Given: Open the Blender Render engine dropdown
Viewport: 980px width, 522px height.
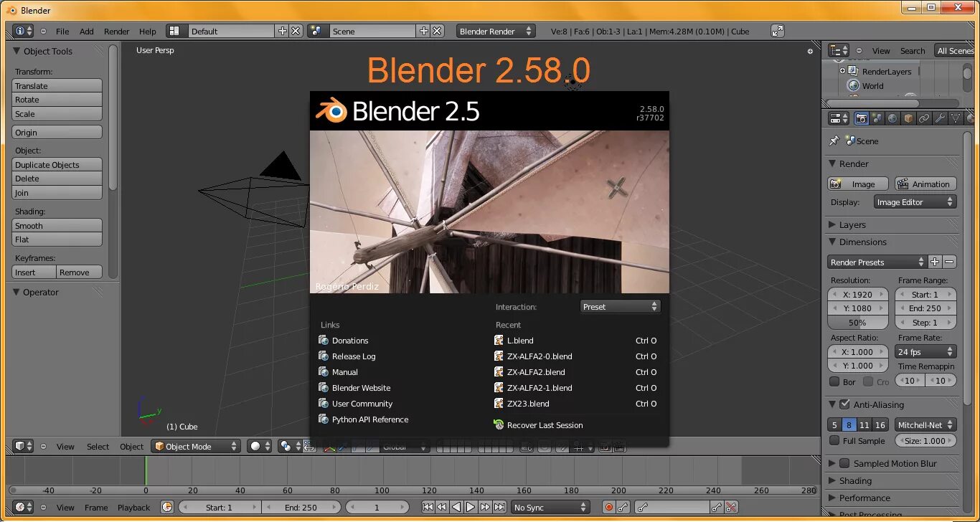Looking at the screenshot, I should tap(496, 31).
